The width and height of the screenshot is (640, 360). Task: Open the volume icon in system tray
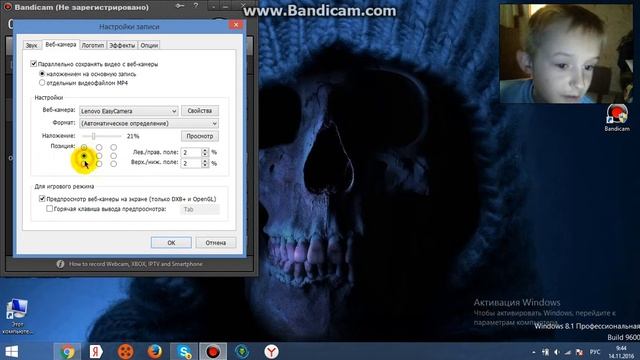click(x=557, y=352)
